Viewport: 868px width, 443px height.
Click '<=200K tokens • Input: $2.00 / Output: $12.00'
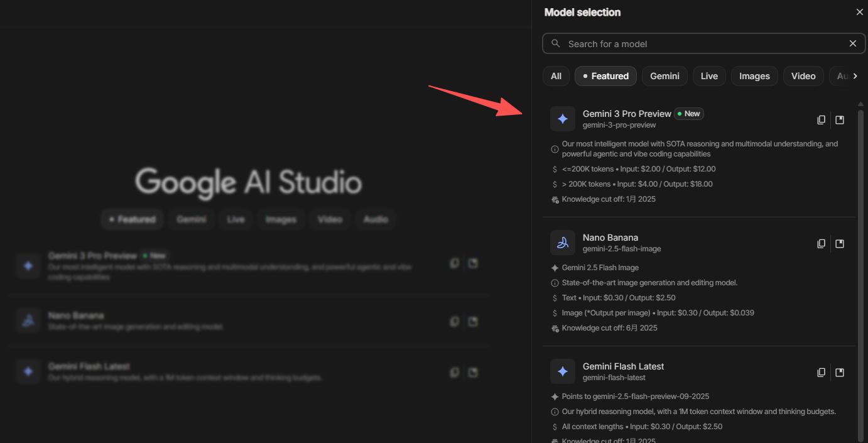pos(639,169)
